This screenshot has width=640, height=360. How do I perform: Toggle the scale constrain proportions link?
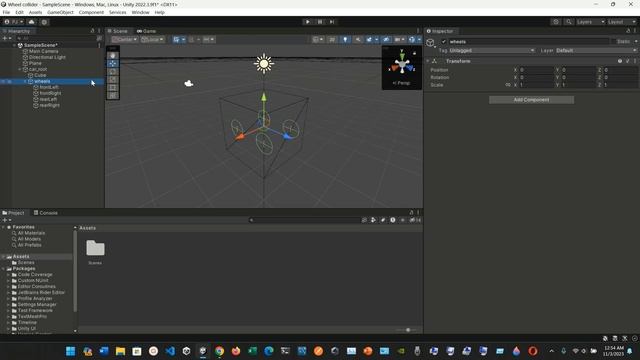tap(508, 85)
